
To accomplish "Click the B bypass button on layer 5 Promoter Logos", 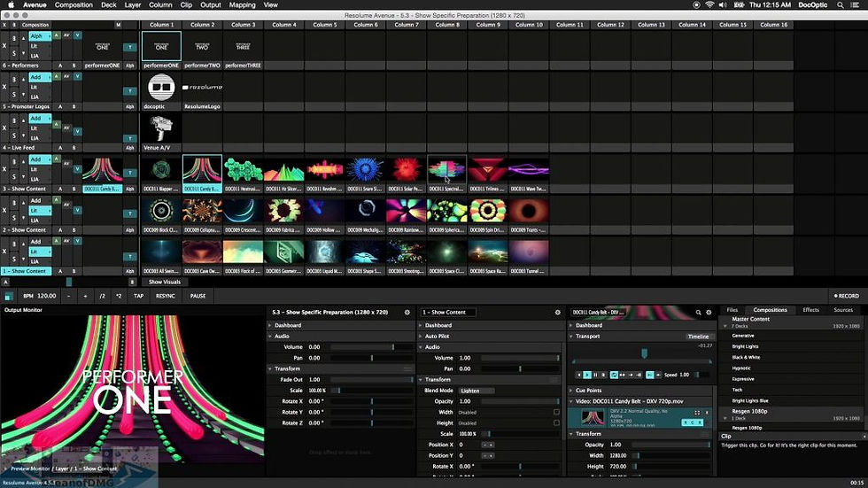I will (14, 79).
